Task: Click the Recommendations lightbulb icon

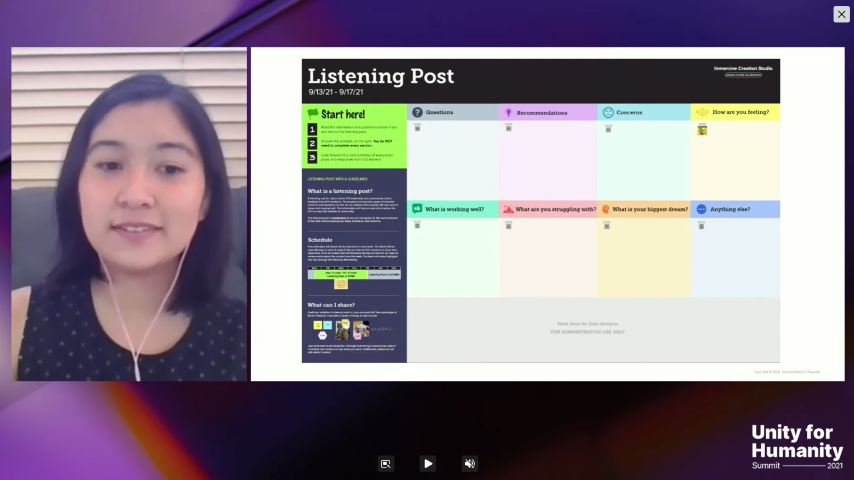Action: click(x=508, y=112)
